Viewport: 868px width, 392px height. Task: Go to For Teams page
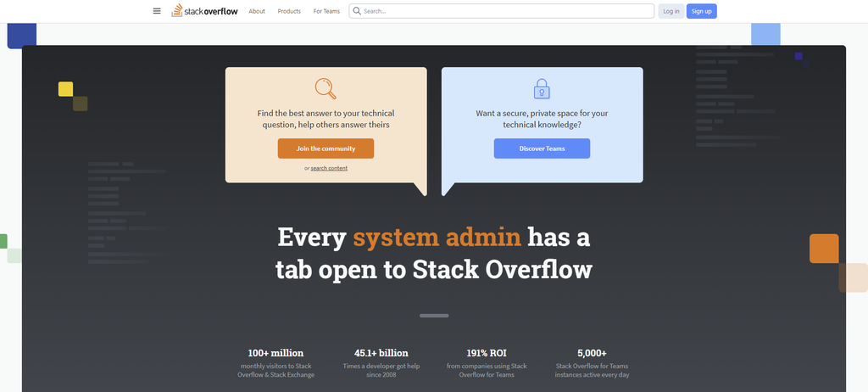325,11
